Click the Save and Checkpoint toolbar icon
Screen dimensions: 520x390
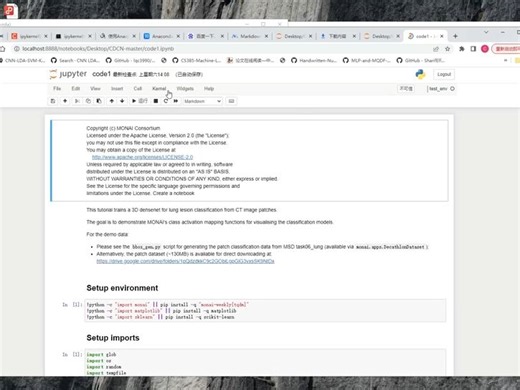coord(53,101)
